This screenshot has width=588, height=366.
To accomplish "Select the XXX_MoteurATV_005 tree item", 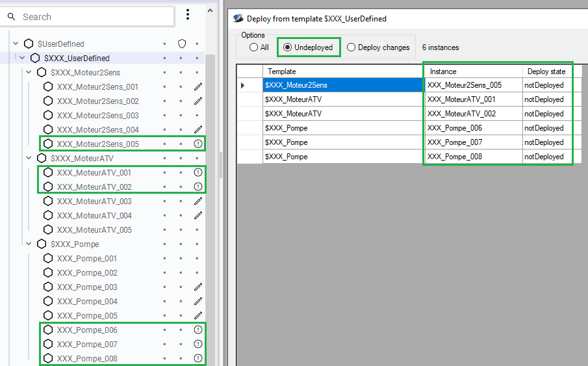I will pyautogui.click(x=94, y=229).
